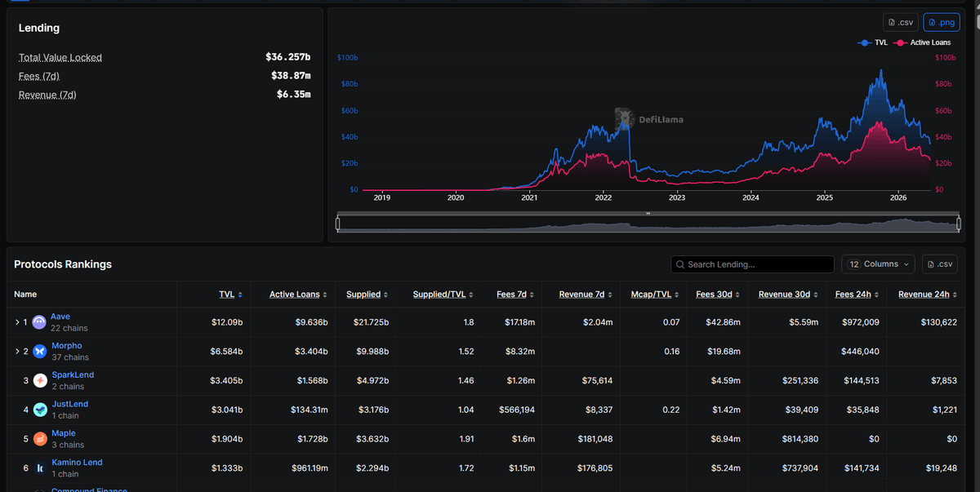
Task: Toggle Active Loans series in legend
Action: click(923, 42)
